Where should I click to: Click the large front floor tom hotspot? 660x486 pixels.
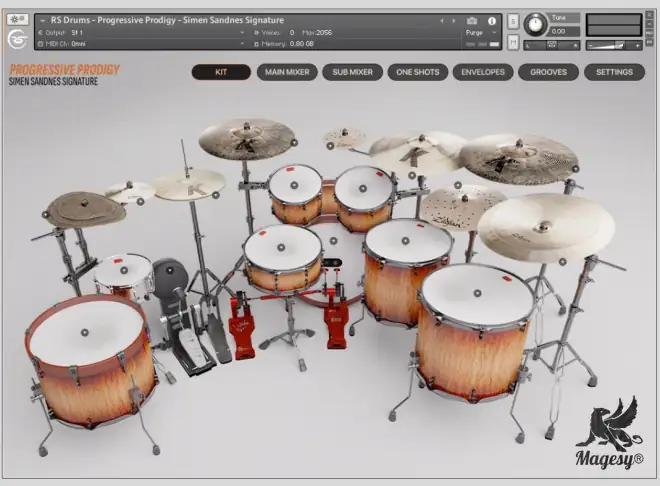point(477,293)
